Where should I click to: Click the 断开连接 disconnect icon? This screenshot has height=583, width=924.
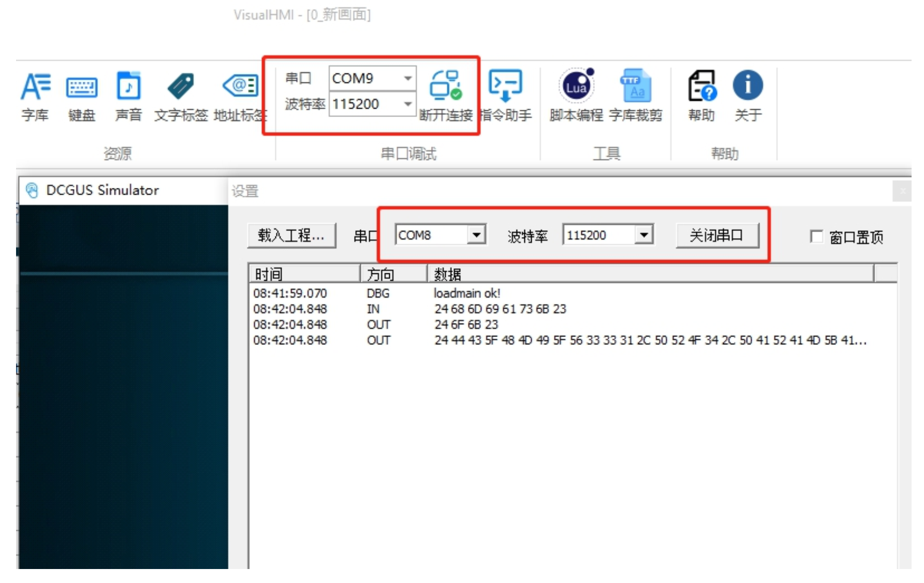pos(446,96)
